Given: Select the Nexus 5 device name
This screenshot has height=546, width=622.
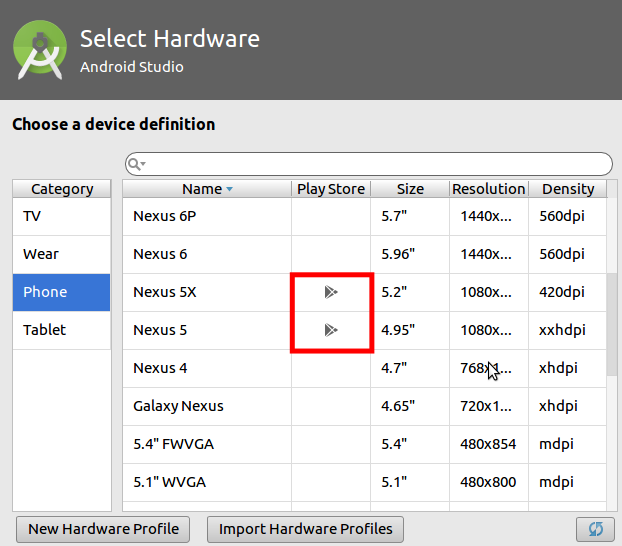Looking at the screenshot, I should pyautogui.click(x=160, y=330).
